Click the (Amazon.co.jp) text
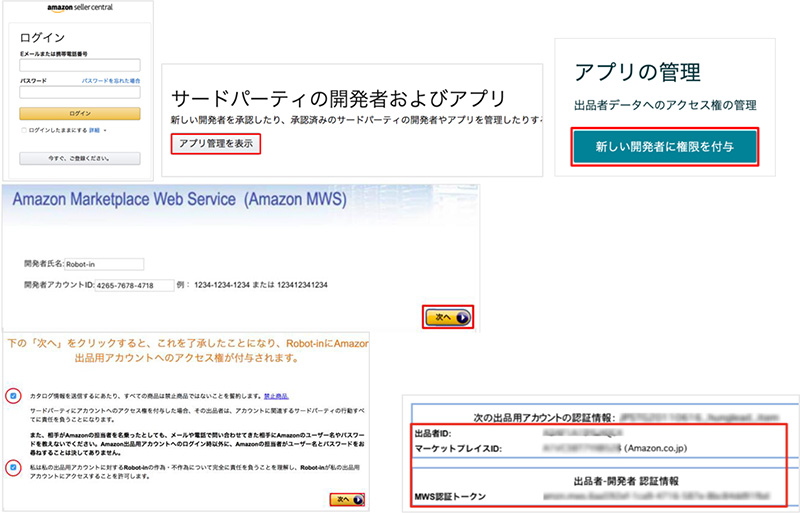Screen dimensions: 800x513 (656, 448)
